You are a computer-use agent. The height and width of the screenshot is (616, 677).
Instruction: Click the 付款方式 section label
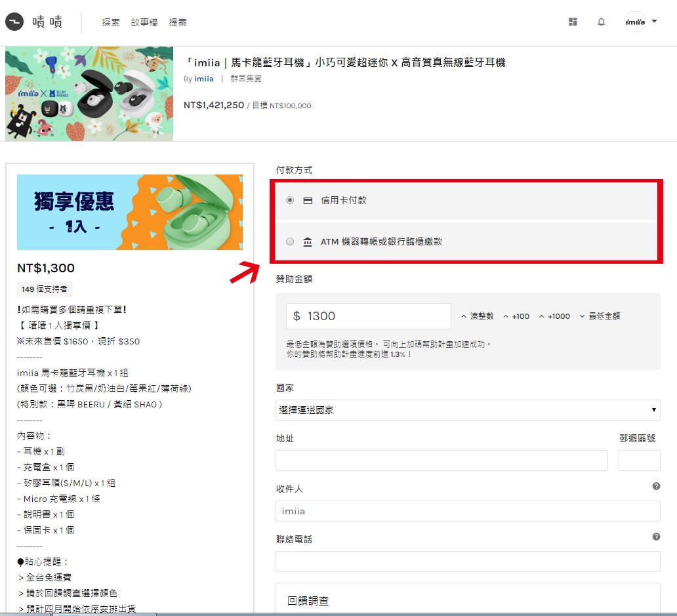point(294,170)
